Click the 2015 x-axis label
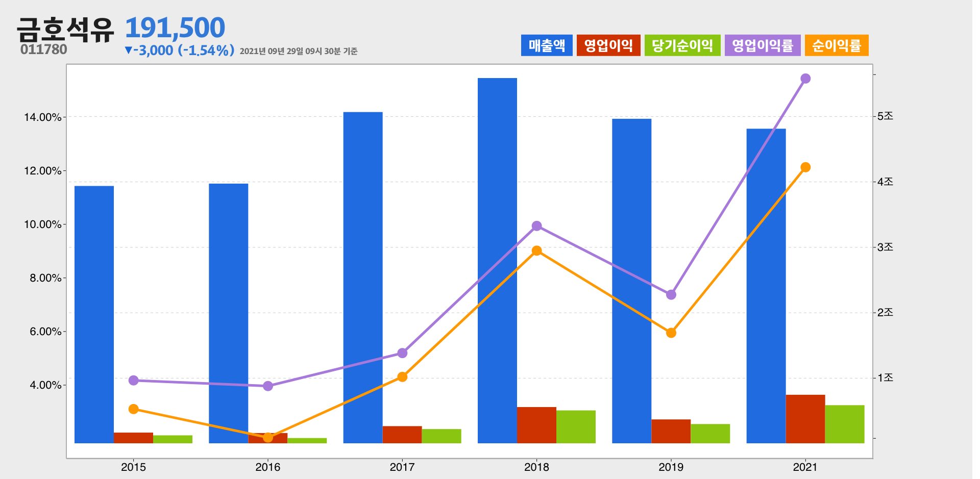980x479 pixels. point(133,467)
